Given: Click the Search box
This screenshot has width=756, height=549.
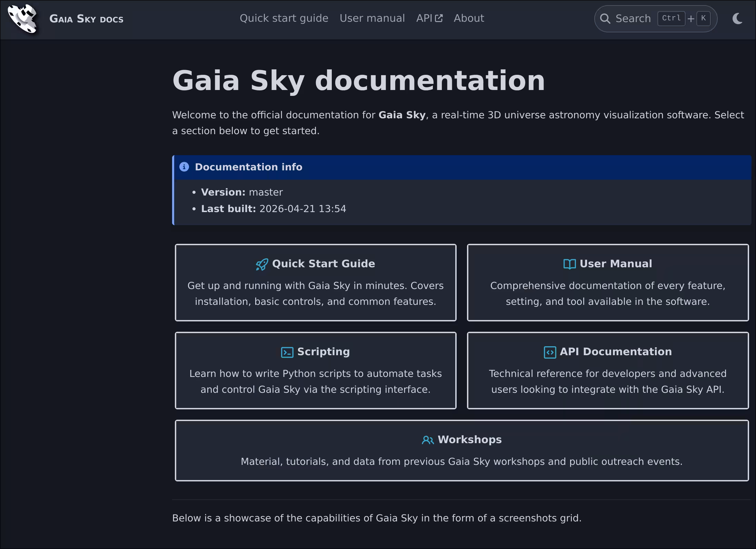Looking at the screenshot, I should [x=656, y=19].
